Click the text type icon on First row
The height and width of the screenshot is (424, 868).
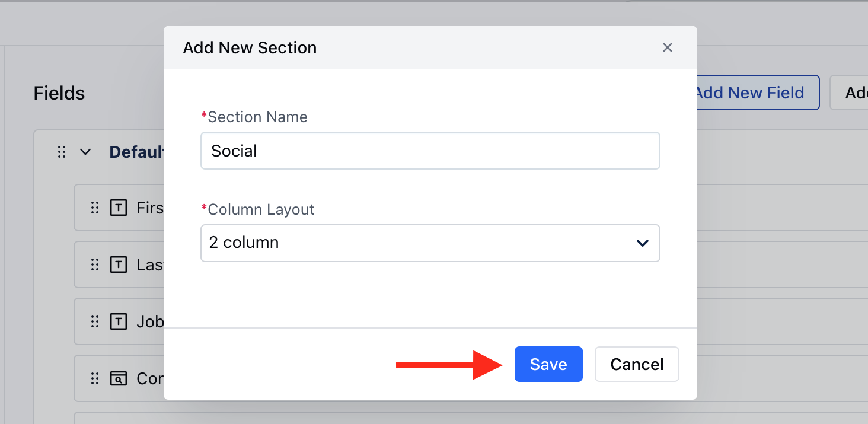tap(119, 208)
